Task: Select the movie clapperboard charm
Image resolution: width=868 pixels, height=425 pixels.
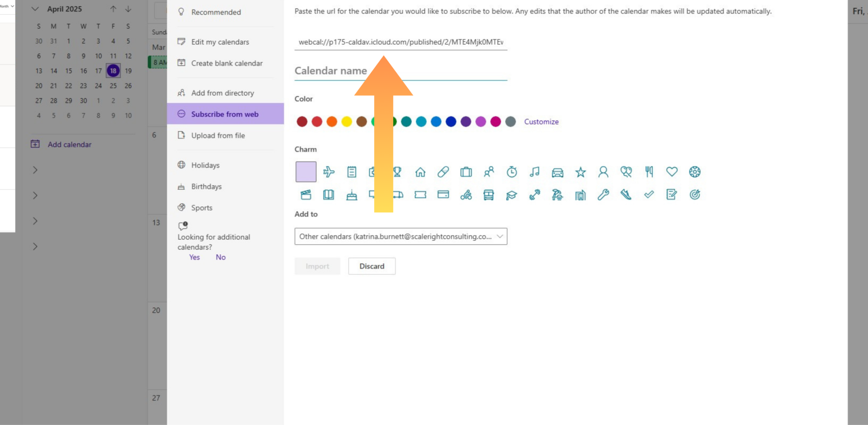Action: click(306, 195)
